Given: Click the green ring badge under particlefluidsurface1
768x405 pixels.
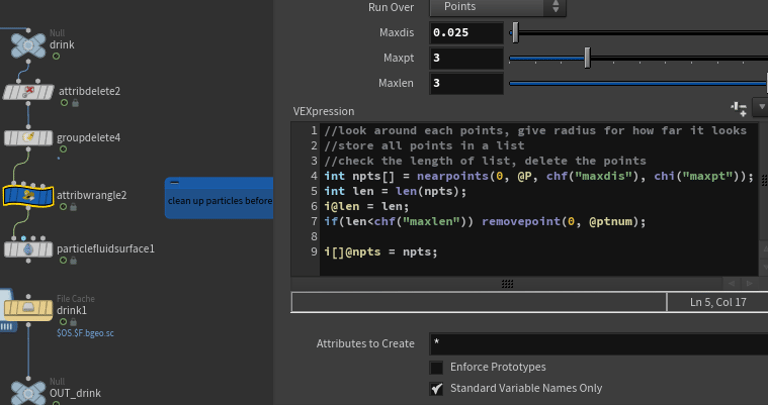Looking at the screenshot, I should (x=63, y=261).
